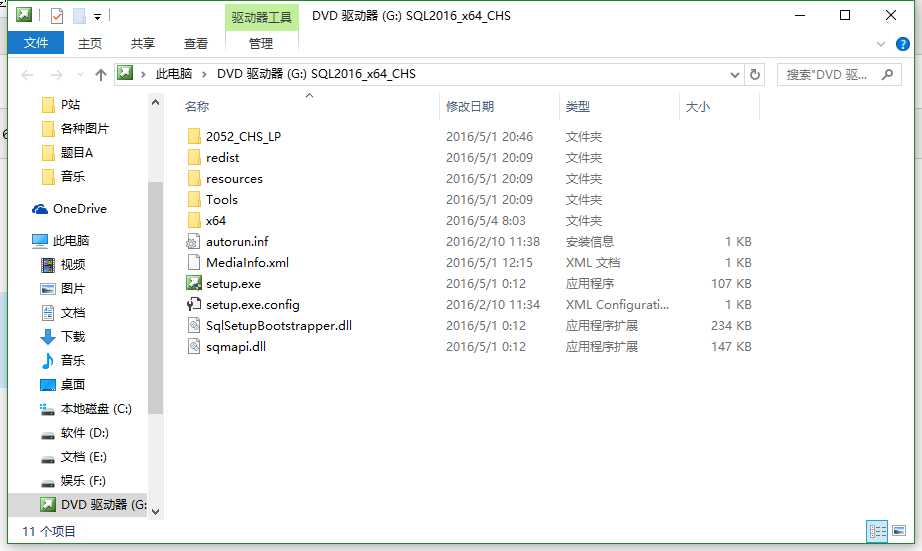Select the resources folder icon
This screenshot has height=551, width=922.
[194, 179]
